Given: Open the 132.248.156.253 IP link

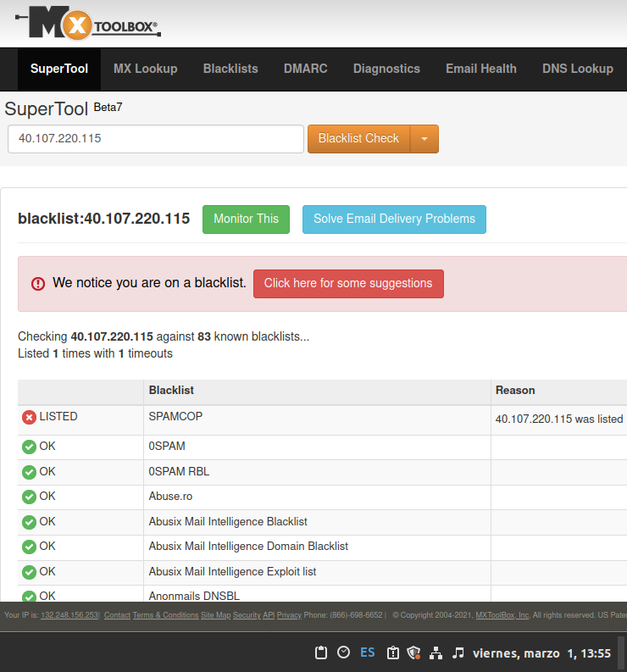Looking at the screenshot, I should point(69,615).
